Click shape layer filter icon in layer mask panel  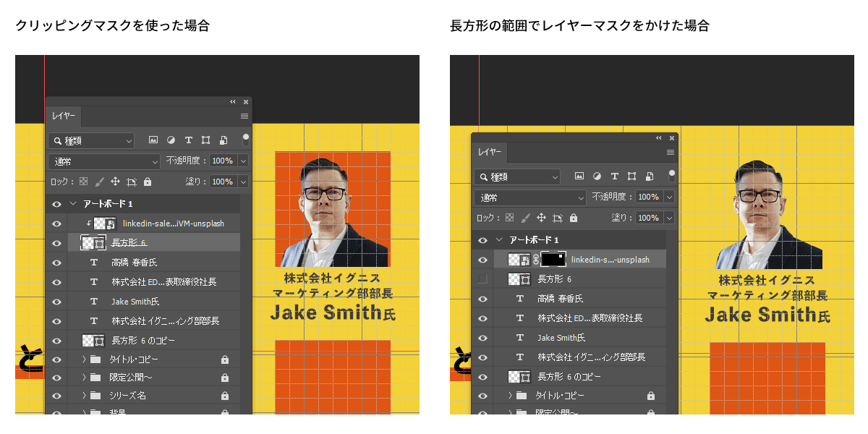point(632,176)
